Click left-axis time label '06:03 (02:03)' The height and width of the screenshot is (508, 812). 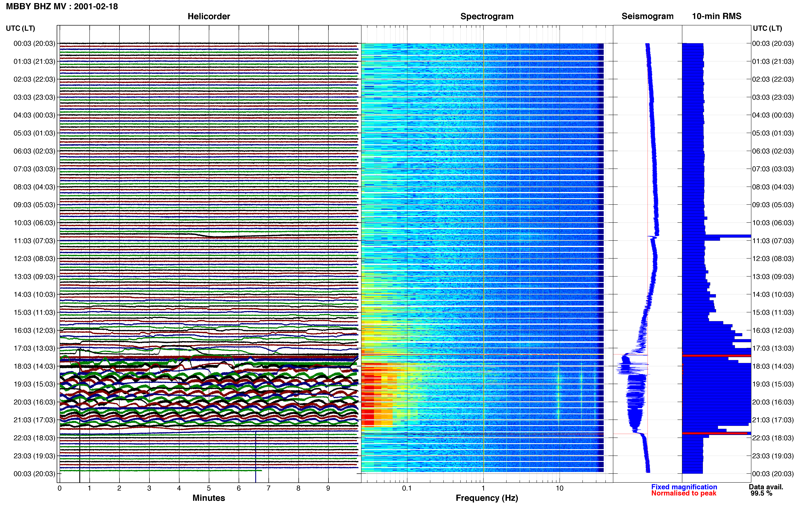pyautogui.click(x=34, y=151)
